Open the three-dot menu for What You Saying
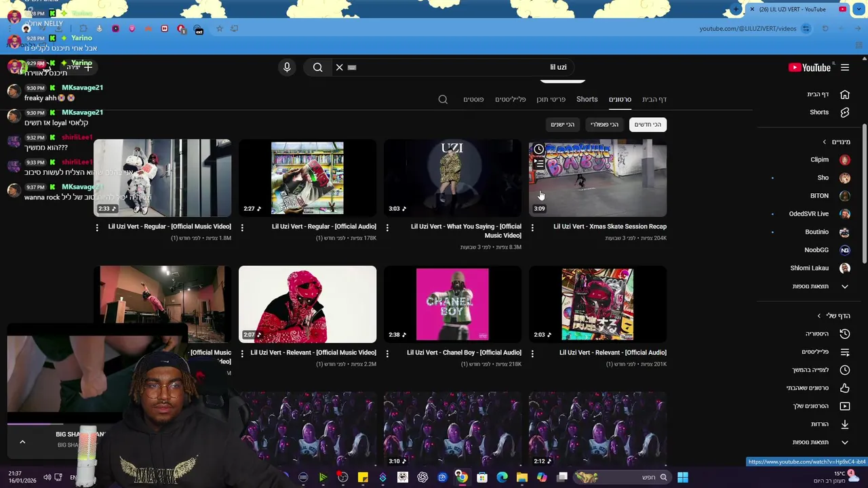This screenshot has height=488, width=868. (387, 228)
